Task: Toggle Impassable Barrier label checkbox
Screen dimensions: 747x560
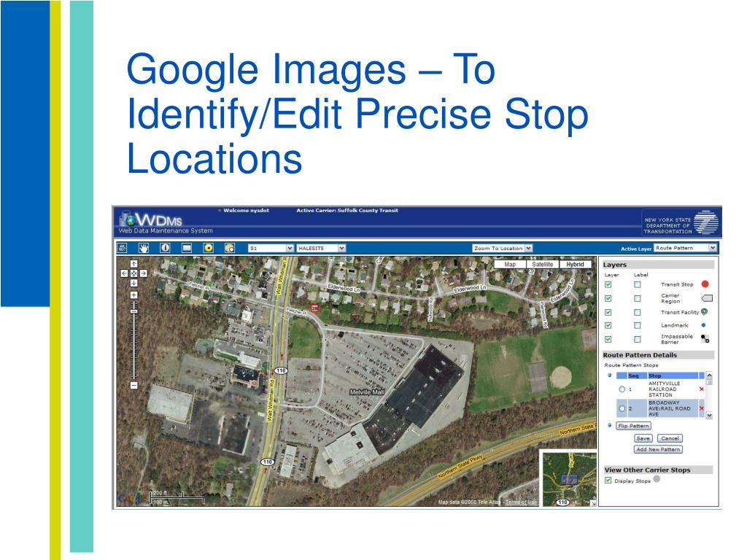Action: pyautogui.click(x=637, y=340)
